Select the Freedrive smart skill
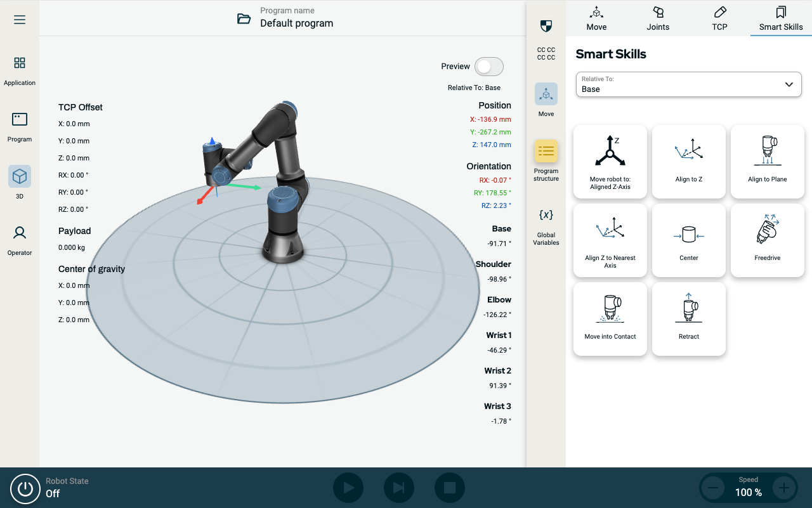 [767, 240]
